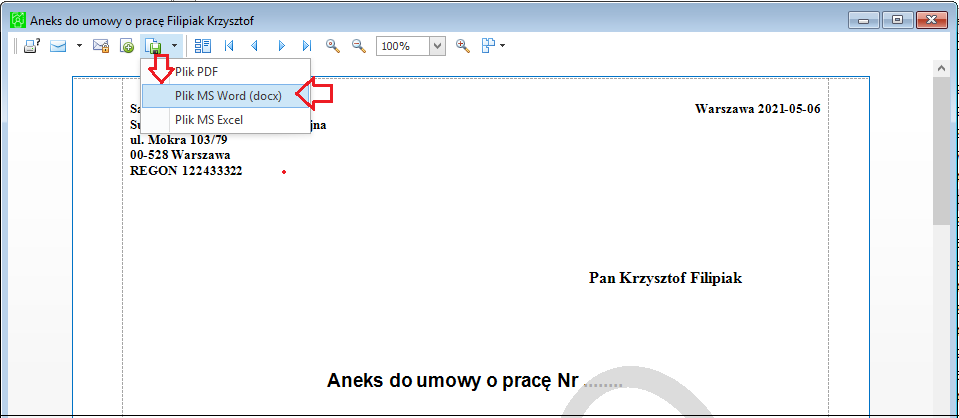Go to the previous page
Viewport: 959px width, 418px height.
(x=254, y=46)
